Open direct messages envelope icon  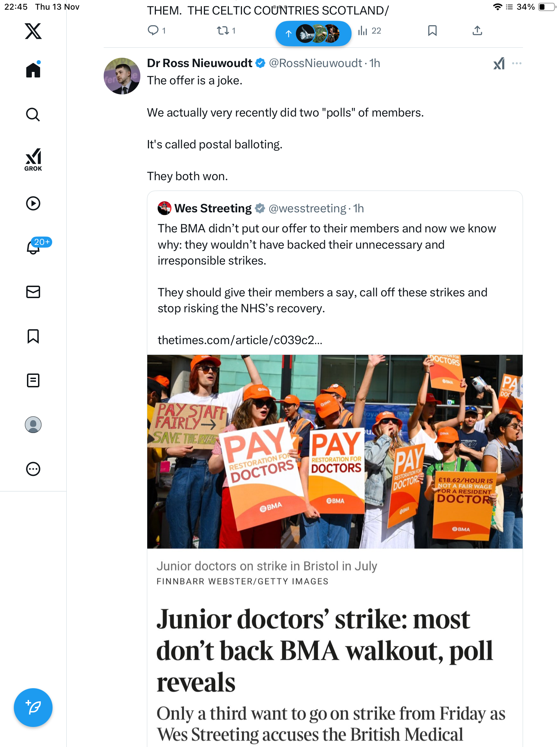pos(33,292)
